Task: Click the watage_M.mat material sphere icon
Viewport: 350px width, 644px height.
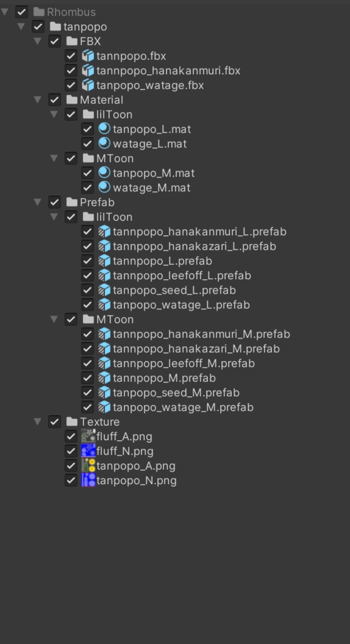Action: coord(104,187)
